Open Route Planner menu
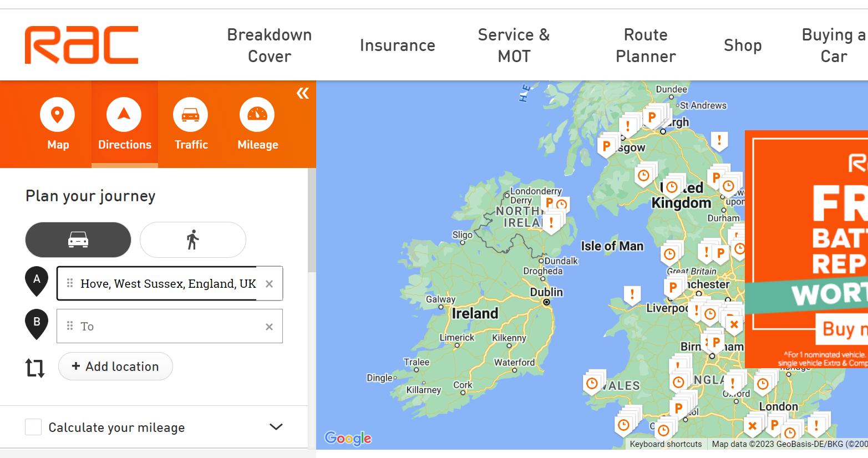This screenshot has width=868, height=458. tap(646, 45)
